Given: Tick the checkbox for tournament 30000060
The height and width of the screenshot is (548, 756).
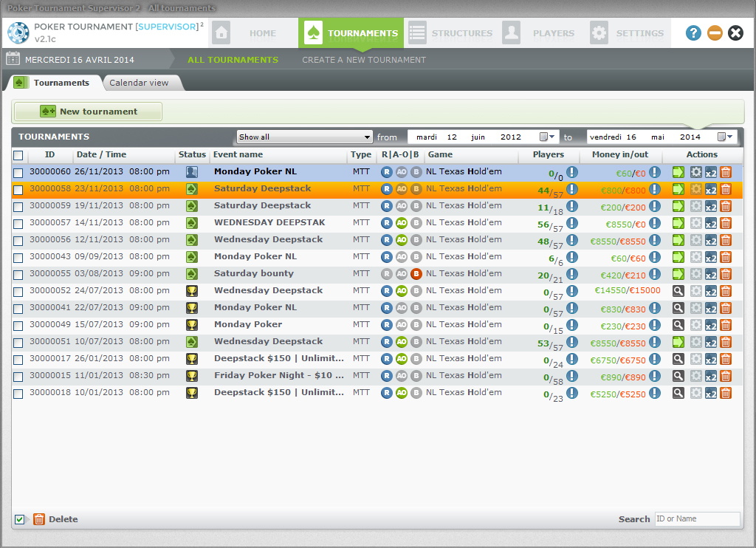Looking at the screenshot, I should click(18, 172).
